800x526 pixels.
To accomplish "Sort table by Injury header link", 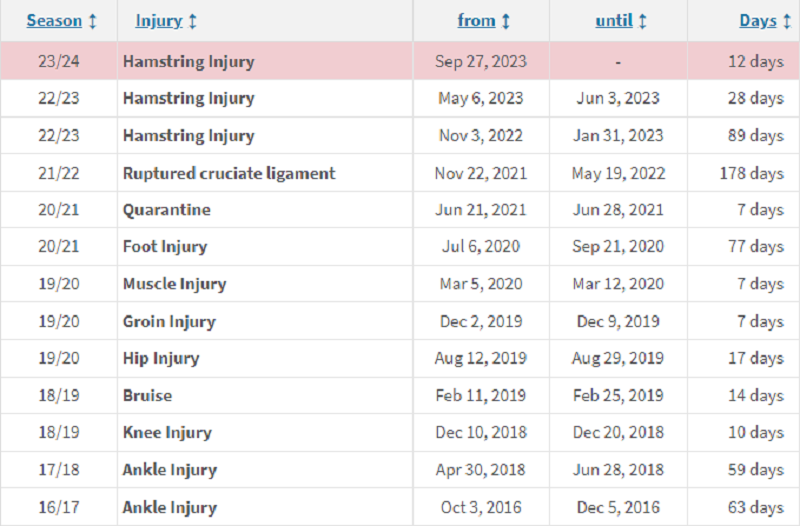I will pos(159,20).
